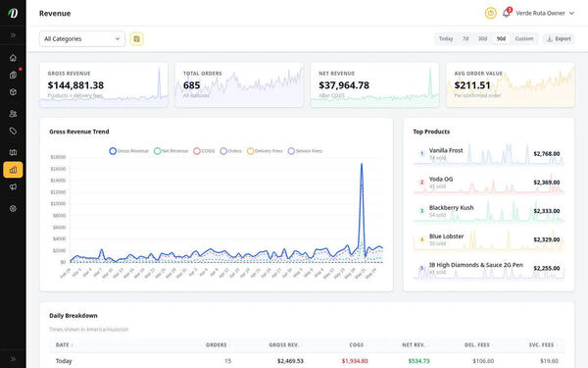Open the products cube icon in sidebar

click(13, 92)
